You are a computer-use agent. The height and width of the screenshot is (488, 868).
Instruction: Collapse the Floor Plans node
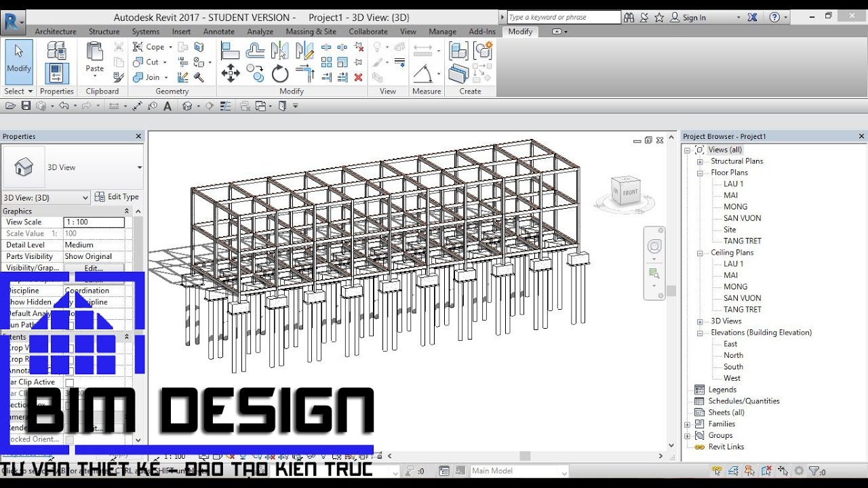tap(700, 173)
